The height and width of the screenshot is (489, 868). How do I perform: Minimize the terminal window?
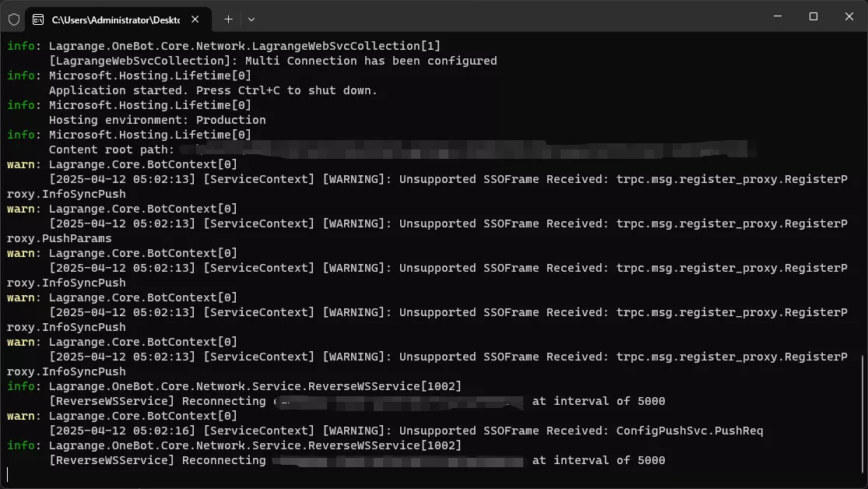(778, 16)
